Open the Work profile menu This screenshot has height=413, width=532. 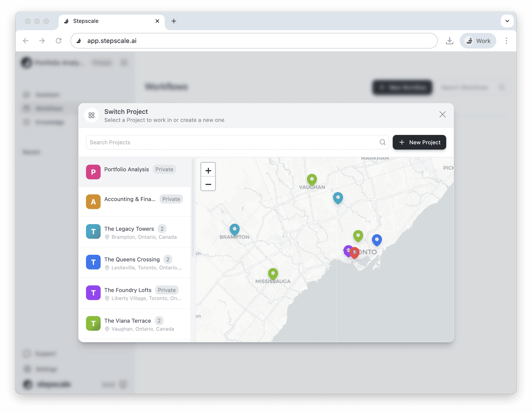[x=478, y=41]
